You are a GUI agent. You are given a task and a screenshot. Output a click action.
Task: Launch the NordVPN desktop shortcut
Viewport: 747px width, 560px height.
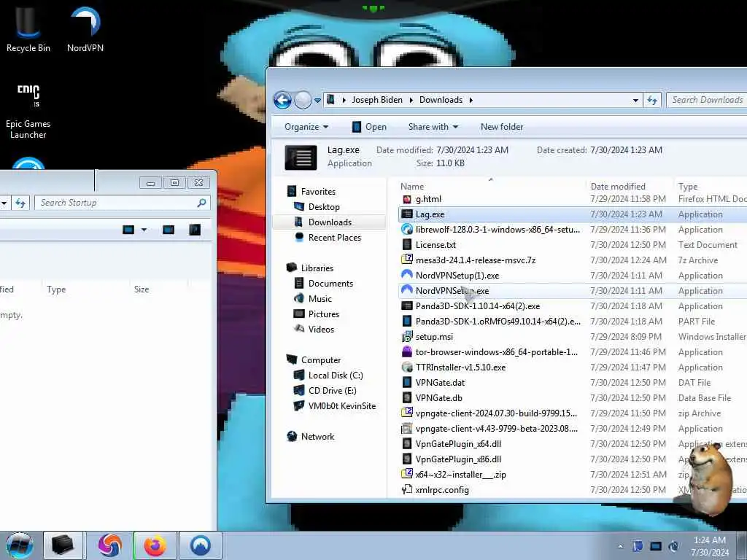[x=85, y=28]
